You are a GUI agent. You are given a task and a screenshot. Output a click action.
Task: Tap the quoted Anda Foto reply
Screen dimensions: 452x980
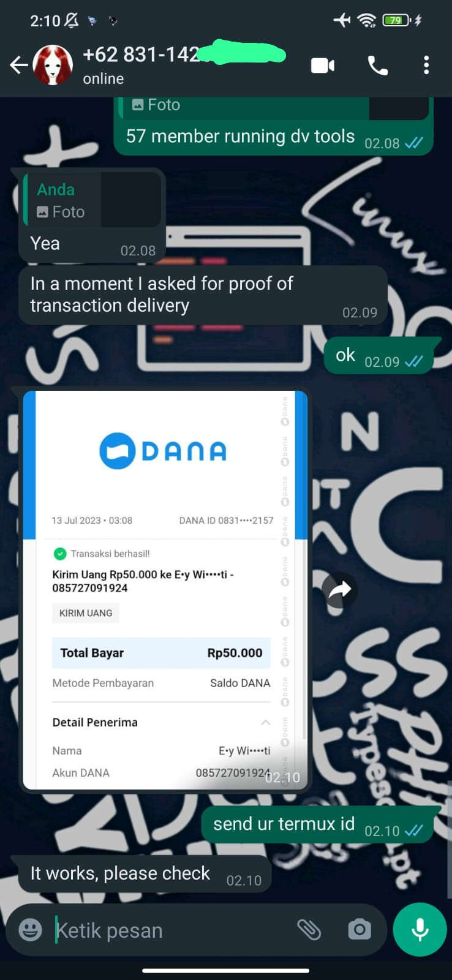[x=92, y=200]
